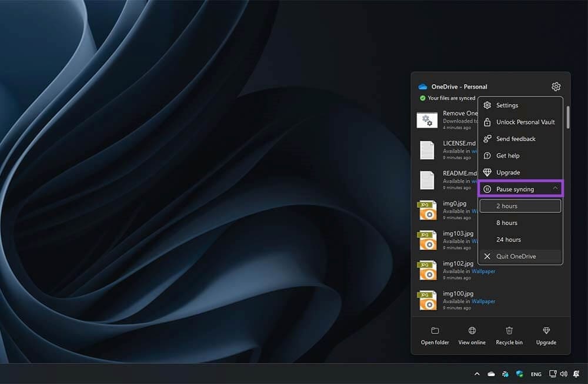Click the img102.jpg file name
Viewport: 588px width, 384px height.
[x=458, y=263]
